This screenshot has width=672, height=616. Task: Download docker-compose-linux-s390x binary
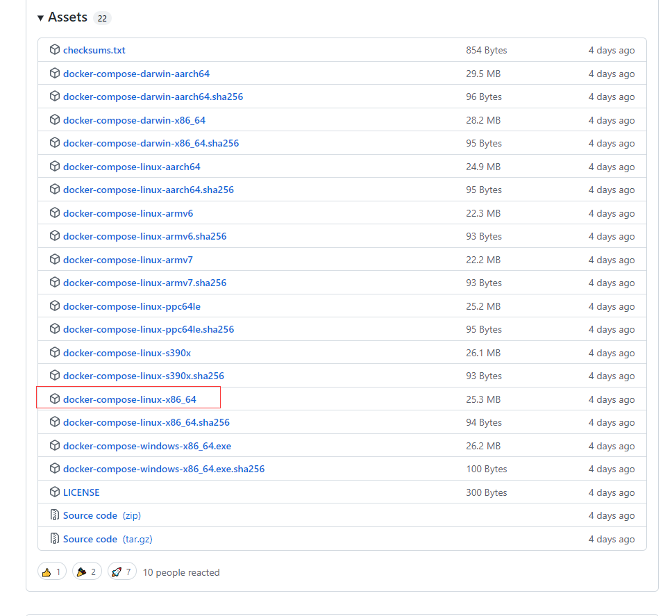(127, 353)
